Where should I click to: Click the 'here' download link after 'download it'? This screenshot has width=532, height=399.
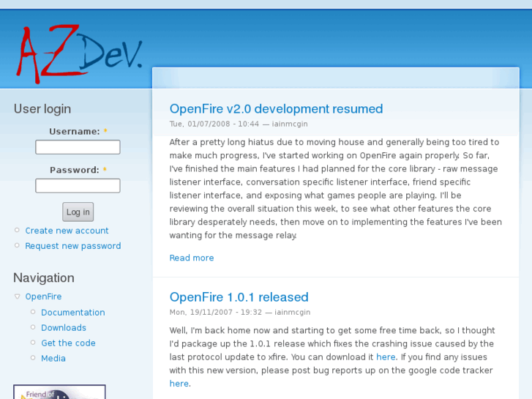pos(386,357)
